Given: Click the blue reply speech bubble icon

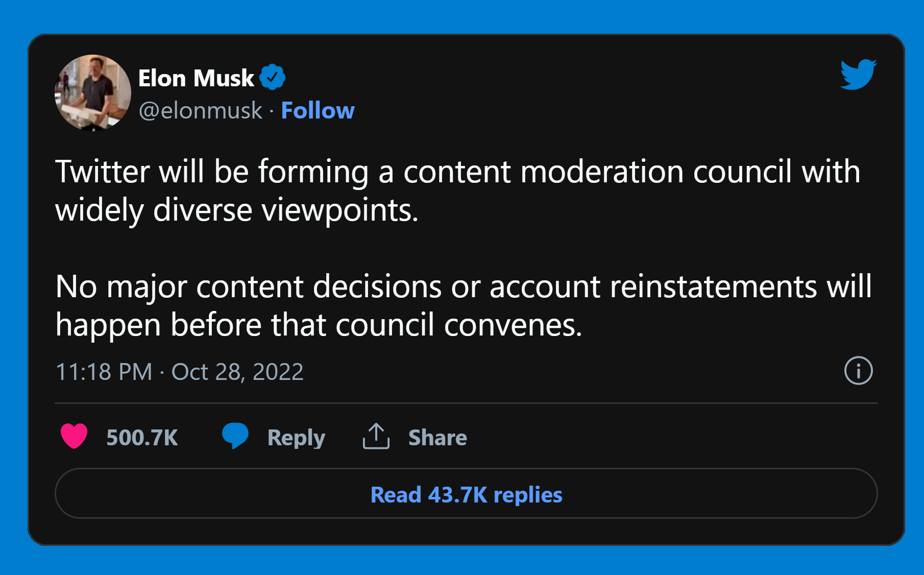Looking at the screenshot, I should pos(235,436).
